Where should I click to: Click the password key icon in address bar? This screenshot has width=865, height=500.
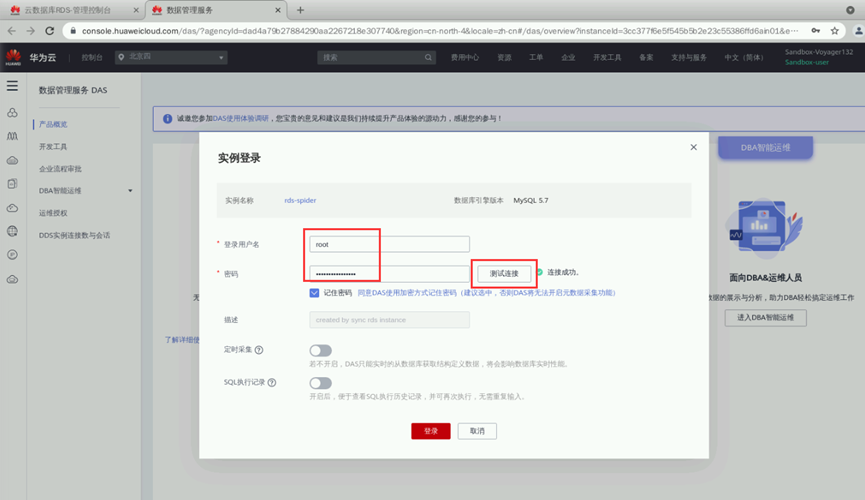815,31
